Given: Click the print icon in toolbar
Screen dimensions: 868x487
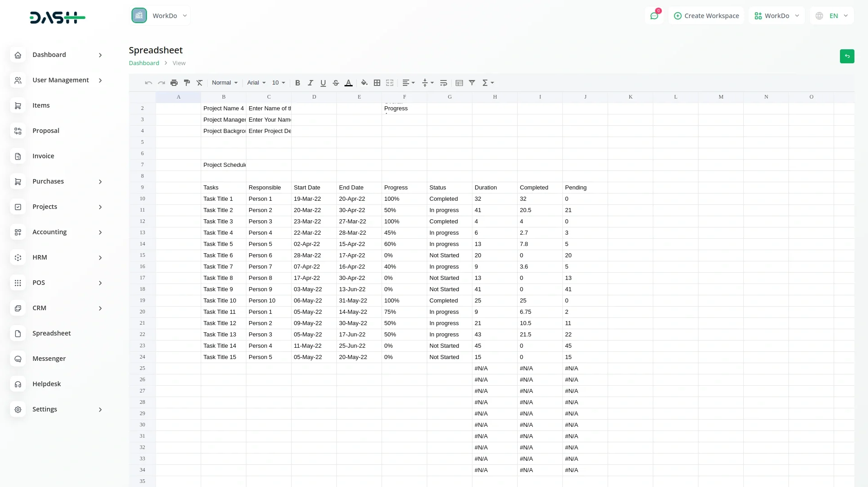Looking at the screenshot, I should [x=174, y=83].
